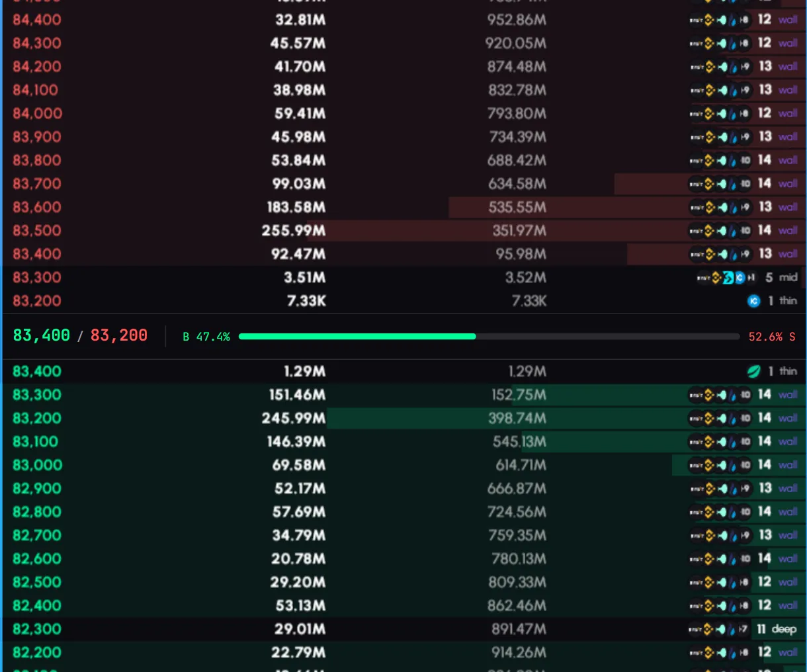Click the Binance icon in ask row 83,300
Image resolution: width=807 pixels, height=672 pixels.
pos(716,278)
